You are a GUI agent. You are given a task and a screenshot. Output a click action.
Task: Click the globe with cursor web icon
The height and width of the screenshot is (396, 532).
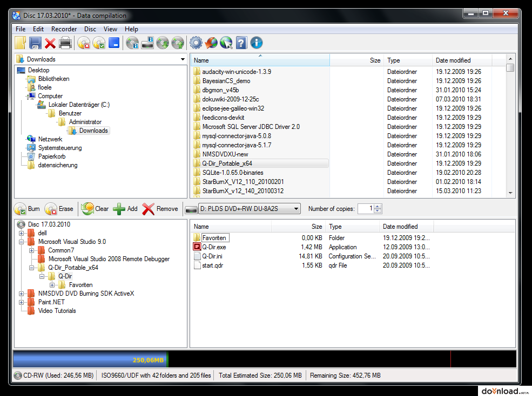point(226,43)
